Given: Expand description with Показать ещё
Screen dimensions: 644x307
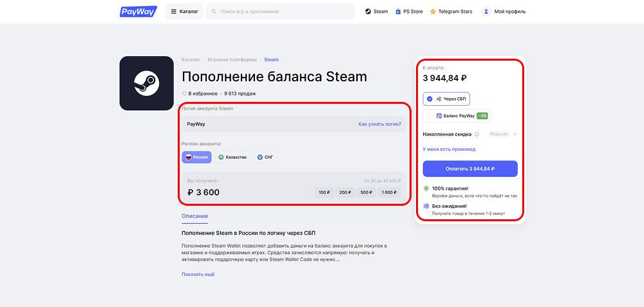Looking at the screenshot, I should tap(198, 274).
